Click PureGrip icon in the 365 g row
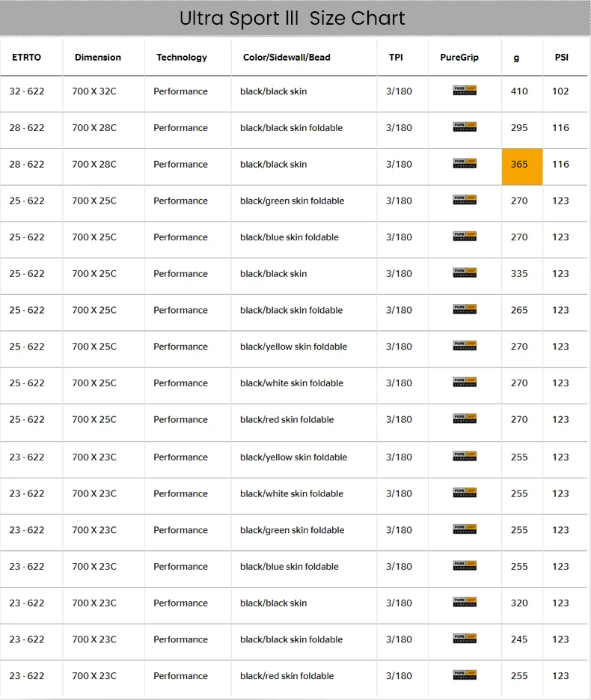 465,163
